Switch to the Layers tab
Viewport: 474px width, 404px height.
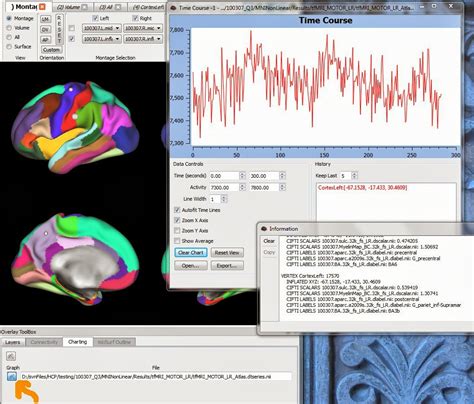[x=13, y=342]
